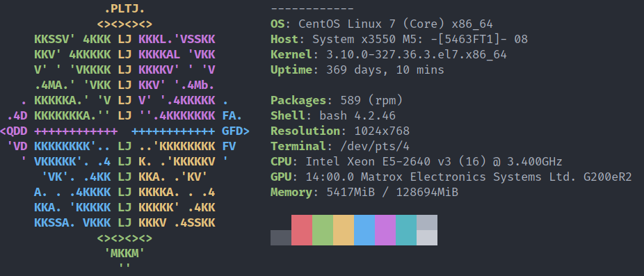Click the dashed separator line above OS
644x276 pixels.
pos(312,9)
